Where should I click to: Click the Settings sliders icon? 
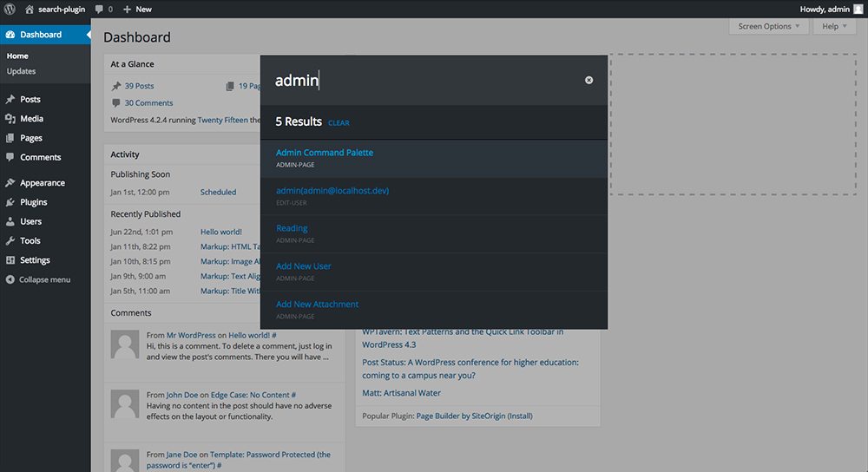click(10, 260)
